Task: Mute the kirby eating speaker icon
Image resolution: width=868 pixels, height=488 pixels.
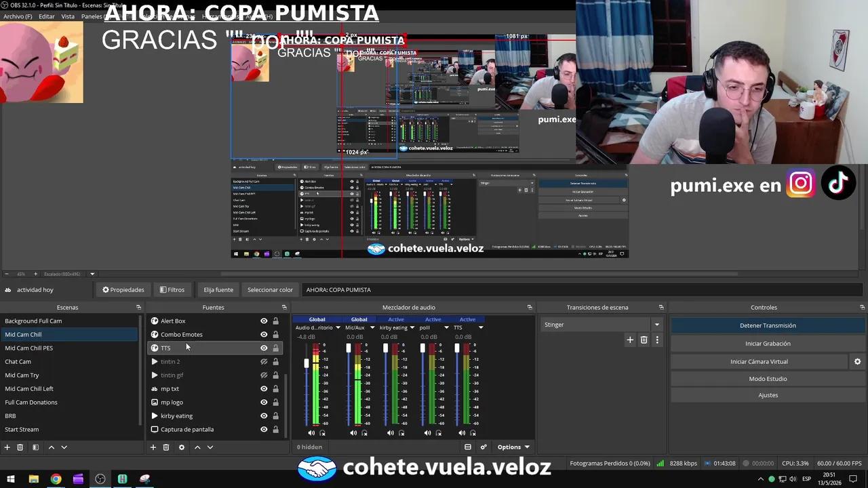Action: (x=390, y=433)
